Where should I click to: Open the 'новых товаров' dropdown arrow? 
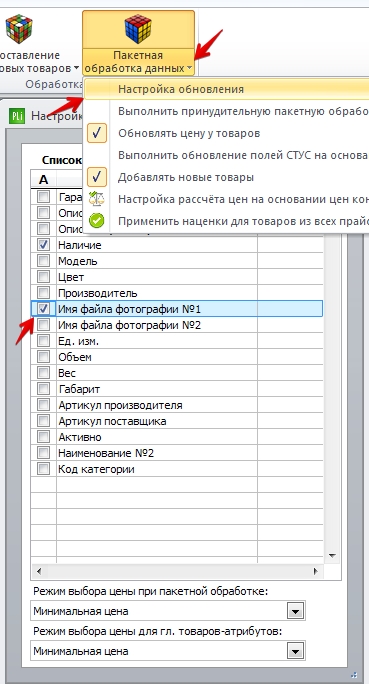coord(76,68)
